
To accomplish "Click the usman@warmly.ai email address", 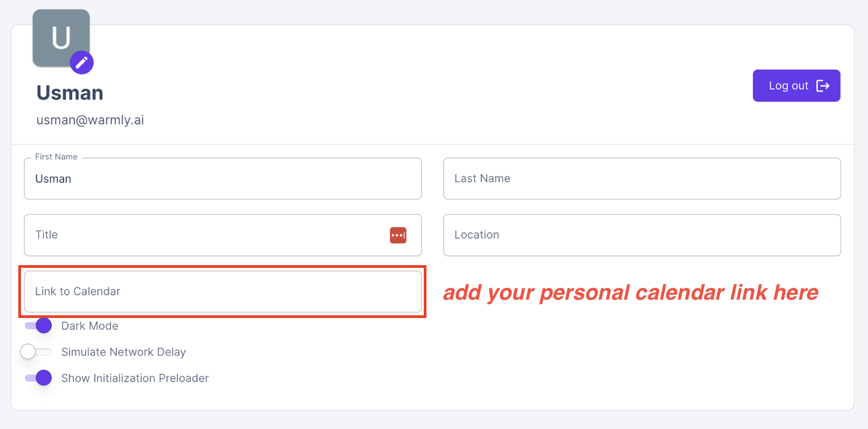I will [x=90, y=120].
